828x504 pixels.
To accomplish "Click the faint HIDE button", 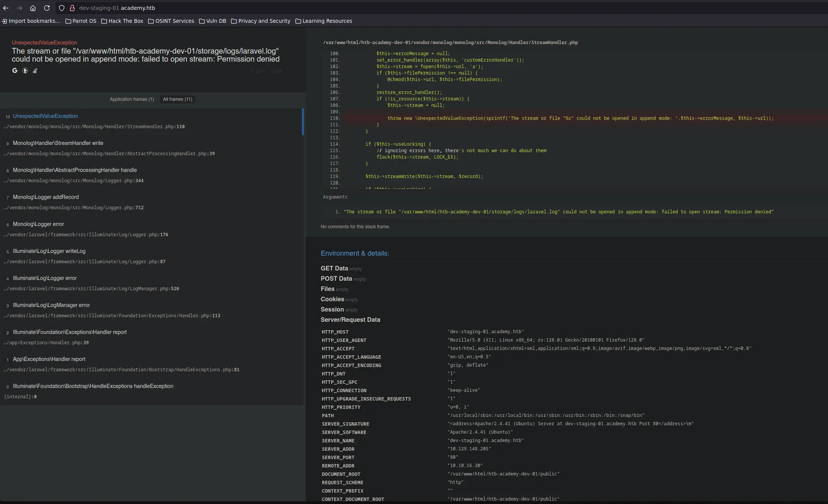I will tap(277, 72).
